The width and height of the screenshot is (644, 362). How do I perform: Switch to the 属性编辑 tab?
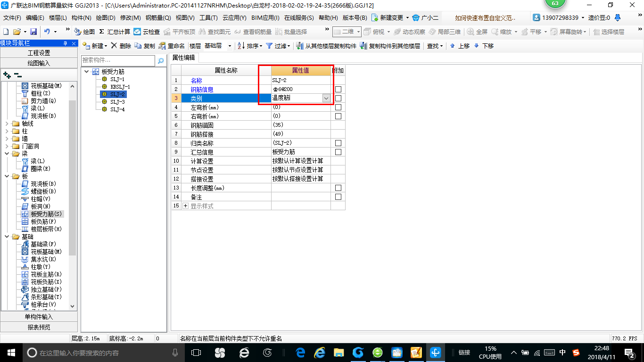[184, 58]
